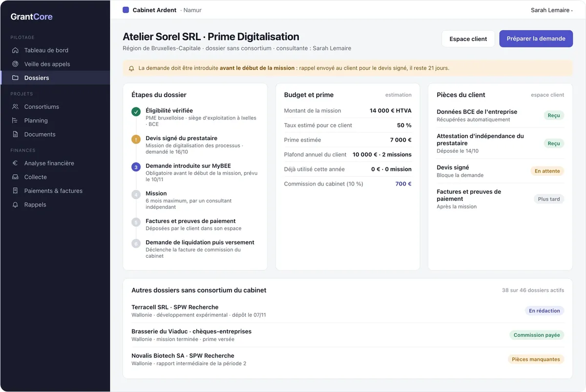Click the 'Atelier Sorel SRL · Prime Digitalisation' heading
Image resolution: width=586 pixels, height=392 pixels.
pos(211,37)
